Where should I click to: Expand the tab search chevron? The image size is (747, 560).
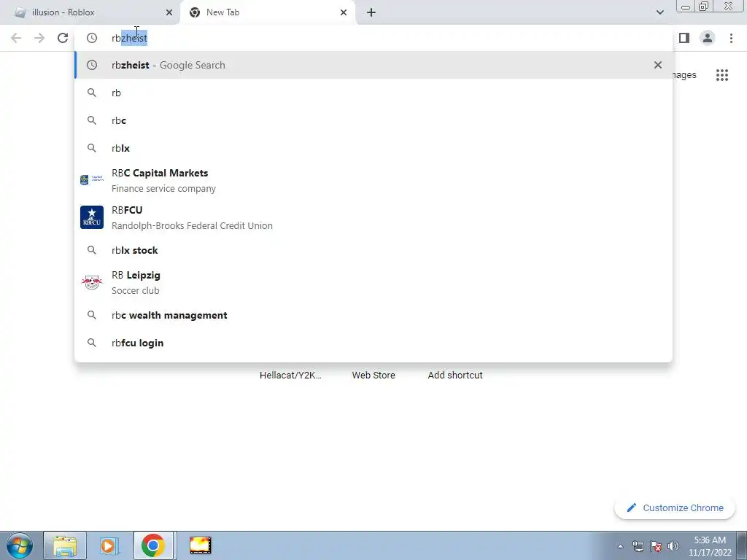(x=659, y=12)
